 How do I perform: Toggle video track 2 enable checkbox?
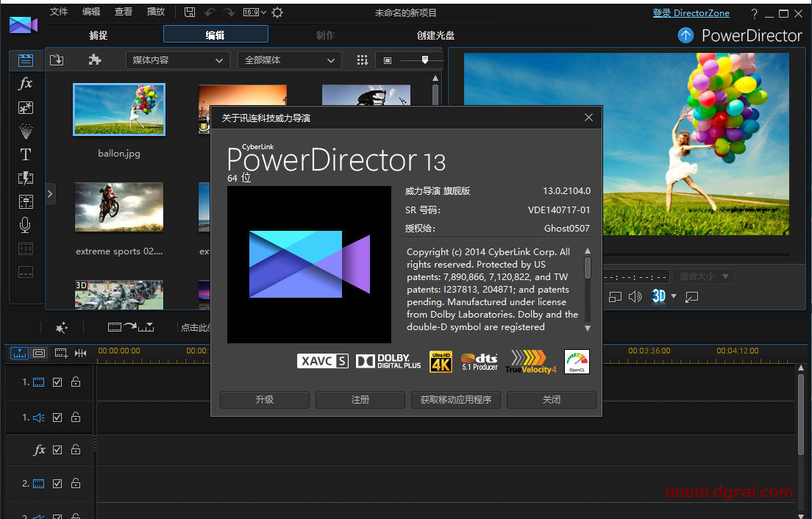coord(57,484)
